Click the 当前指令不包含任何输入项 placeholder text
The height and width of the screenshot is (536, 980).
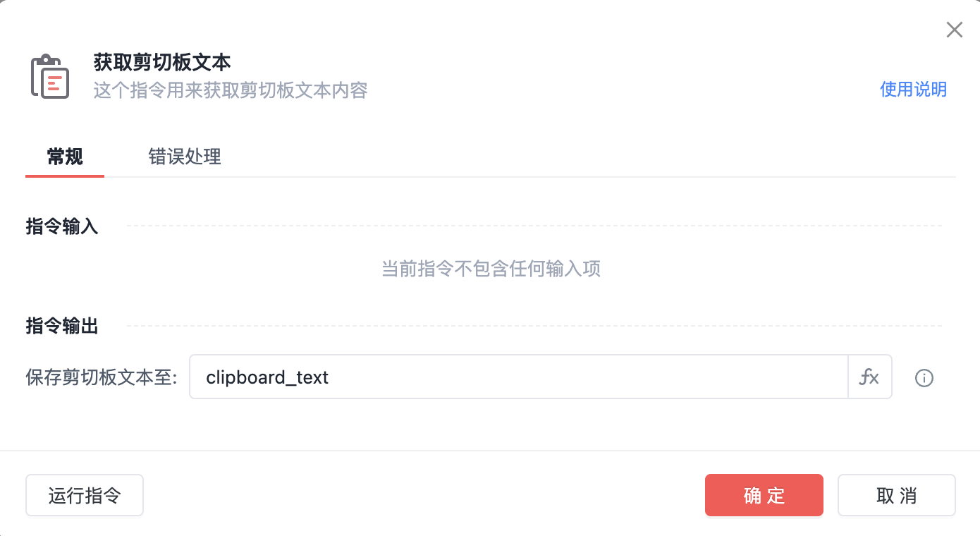(490, 269)
